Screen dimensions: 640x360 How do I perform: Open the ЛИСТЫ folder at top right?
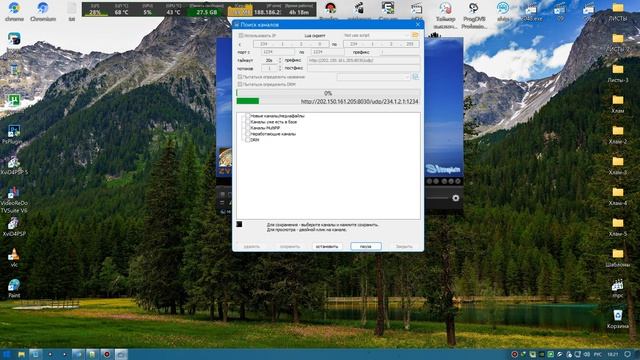(618, 11)
